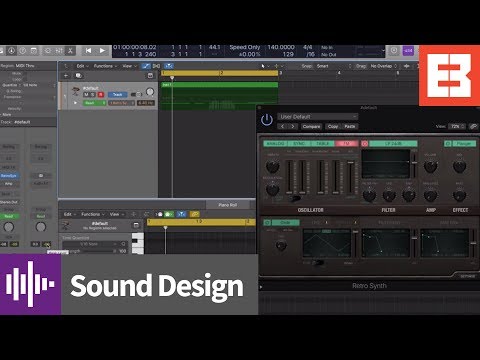
Task: Open the Mixer from the control bar
Action: click(x=59, y=51)
